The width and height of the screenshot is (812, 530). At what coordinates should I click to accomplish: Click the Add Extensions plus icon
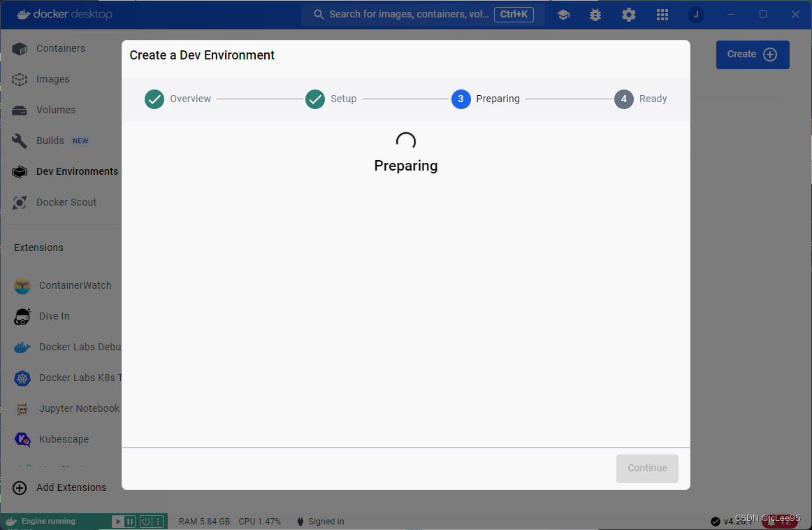pyautogui.click(x=20, y=487)
